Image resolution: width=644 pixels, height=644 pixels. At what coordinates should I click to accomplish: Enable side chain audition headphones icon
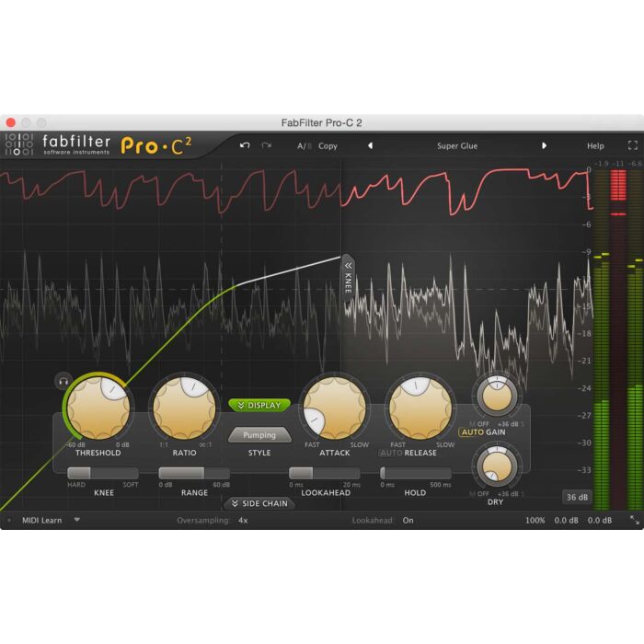coord(63,381)
